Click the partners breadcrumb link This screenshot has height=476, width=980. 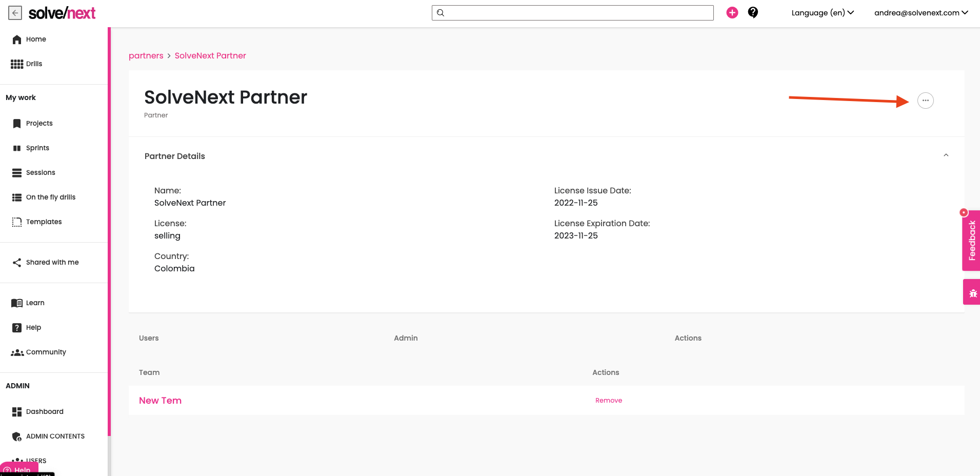(146, 56)
